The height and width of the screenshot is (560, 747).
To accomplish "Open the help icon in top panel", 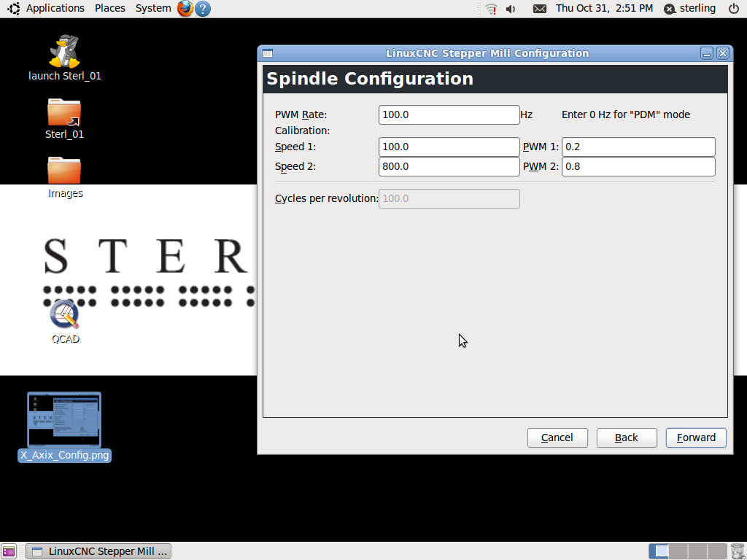I will tap(203, 9).
